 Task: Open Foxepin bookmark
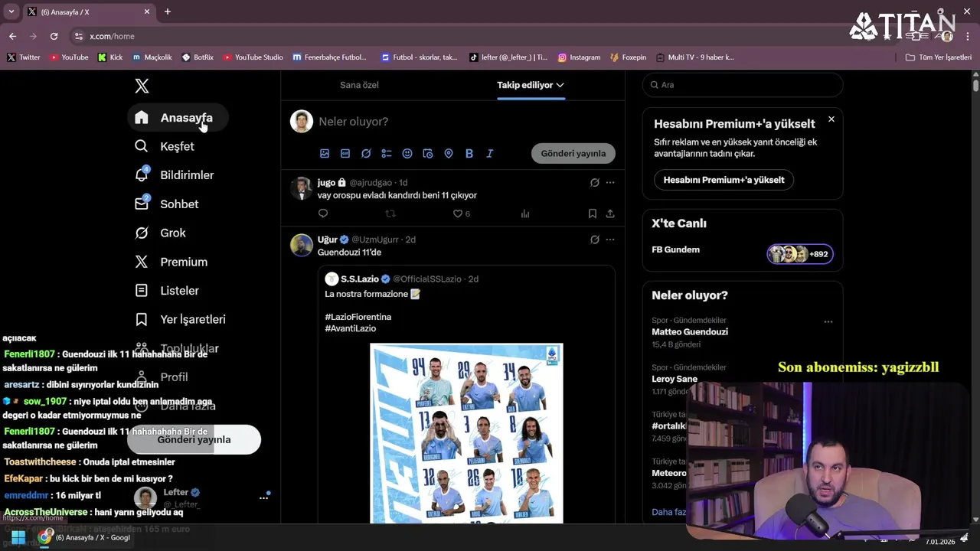[629, 57]
